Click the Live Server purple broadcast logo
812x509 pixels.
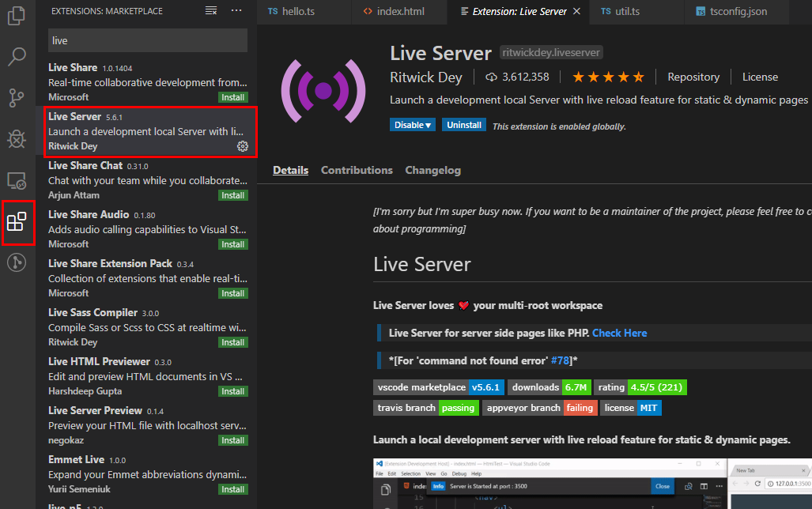click(x=323, y=91)
